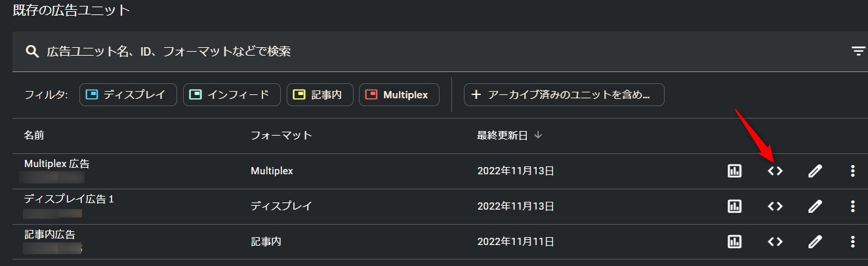
Task: Open more options for Multiplex広告
Action: click(x=852, y=171)
